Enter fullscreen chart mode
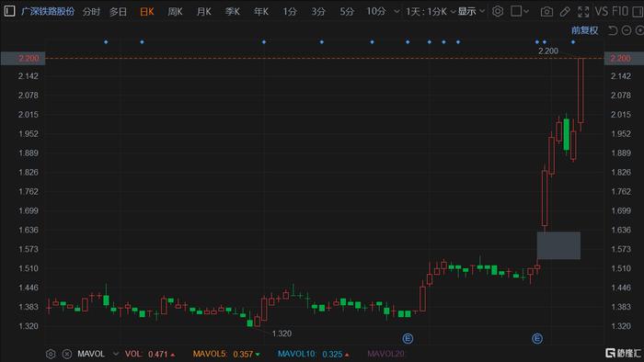 coord(583,11)
